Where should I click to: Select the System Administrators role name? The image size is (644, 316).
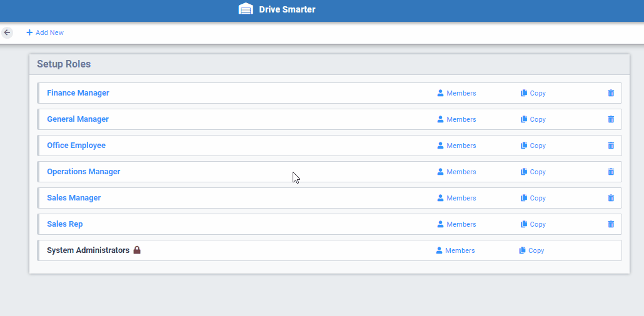(x=88, y=250)
